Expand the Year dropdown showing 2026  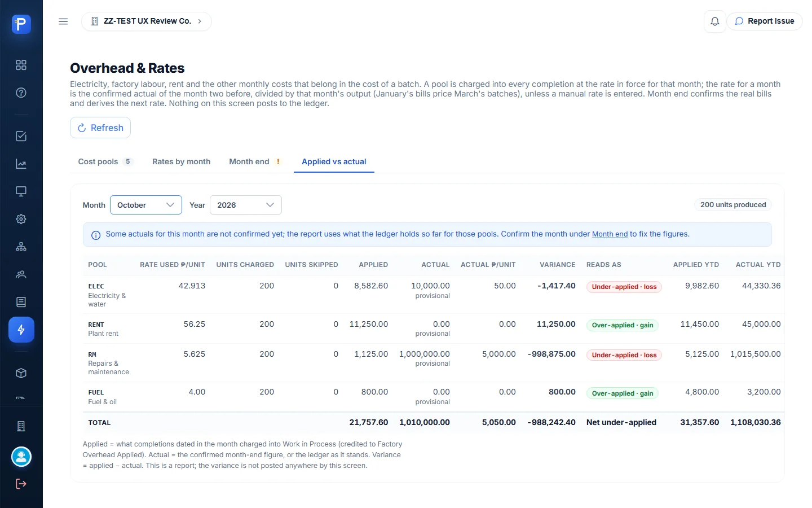coord(246,205)
